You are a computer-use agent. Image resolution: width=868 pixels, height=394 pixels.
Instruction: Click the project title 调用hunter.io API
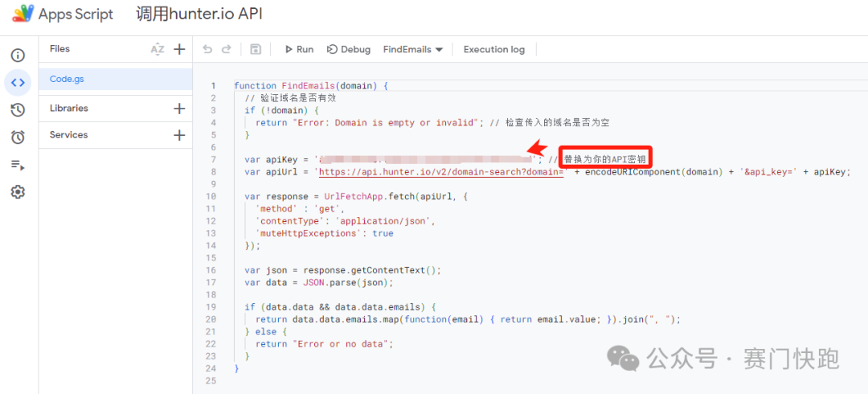199,14
